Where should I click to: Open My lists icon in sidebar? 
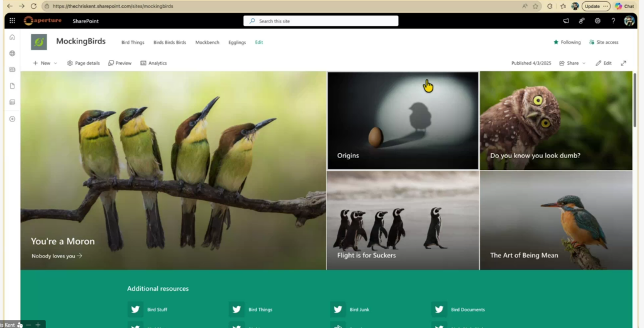tap(12, 102)
